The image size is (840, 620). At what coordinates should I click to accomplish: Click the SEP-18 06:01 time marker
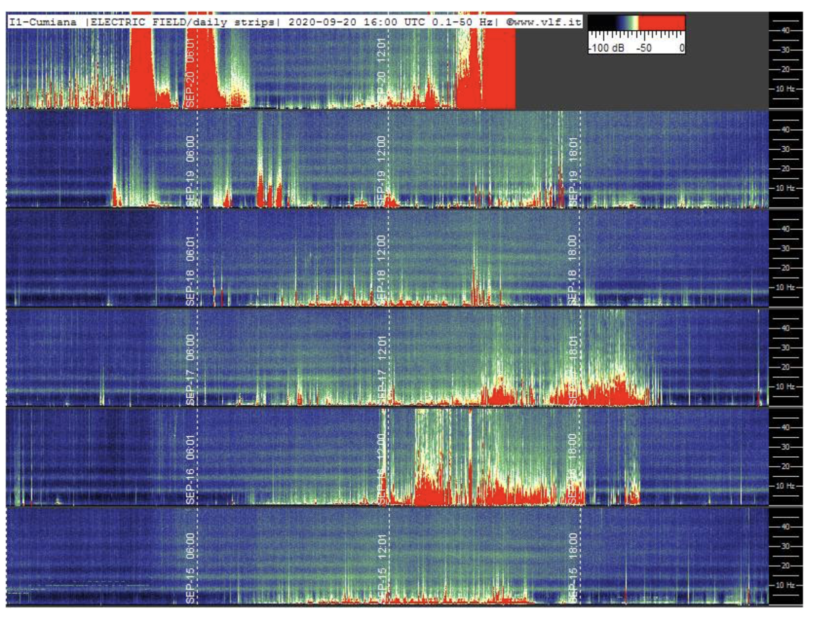[x=191, y=271]
